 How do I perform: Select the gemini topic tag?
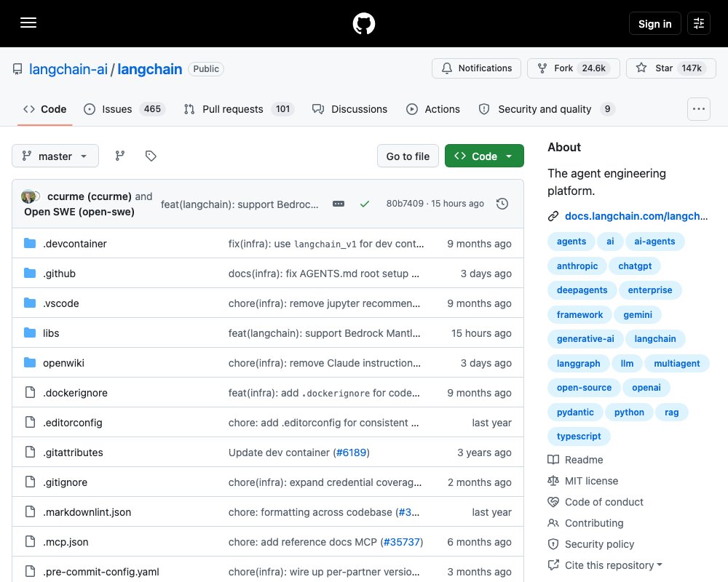click(638, 315)
